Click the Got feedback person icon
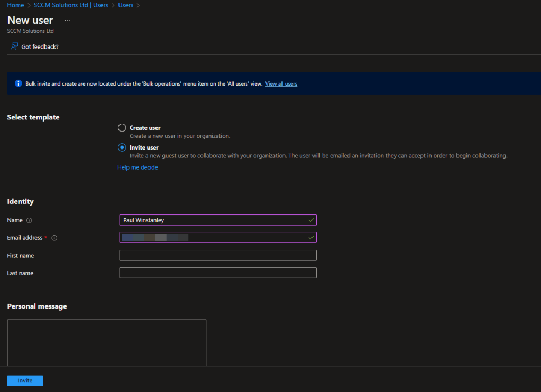 14,46
